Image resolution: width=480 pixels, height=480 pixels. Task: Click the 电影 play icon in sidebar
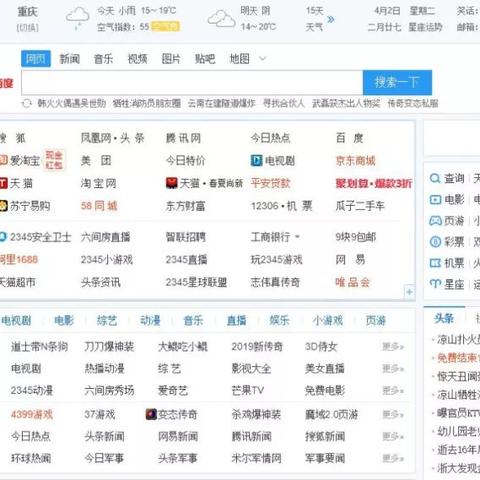[x=435, y=200]
